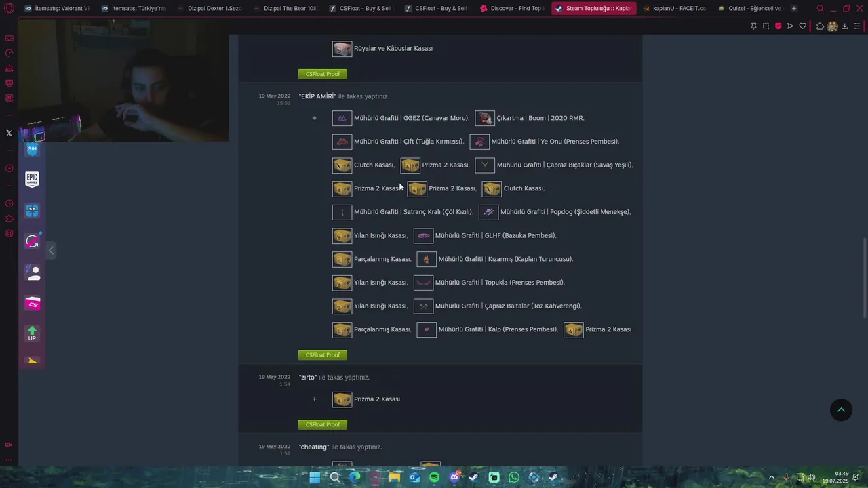
Task: Open Discord from the taskbar
Action: tap(454, 477)
